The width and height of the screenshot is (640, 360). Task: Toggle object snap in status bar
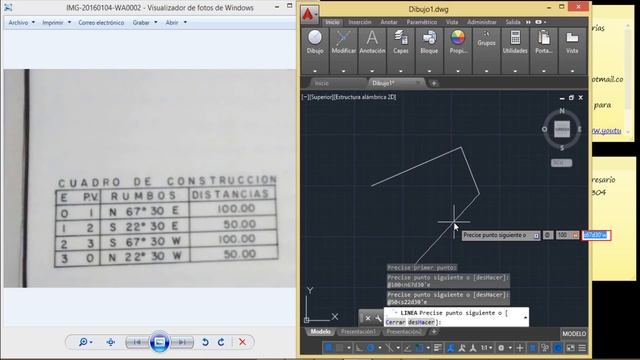click(419, 348)
